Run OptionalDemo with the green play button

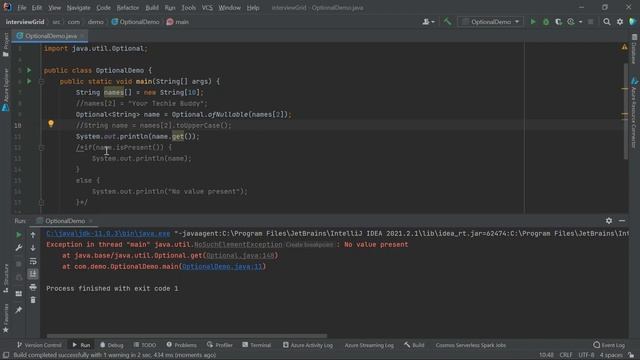point(533,22)
